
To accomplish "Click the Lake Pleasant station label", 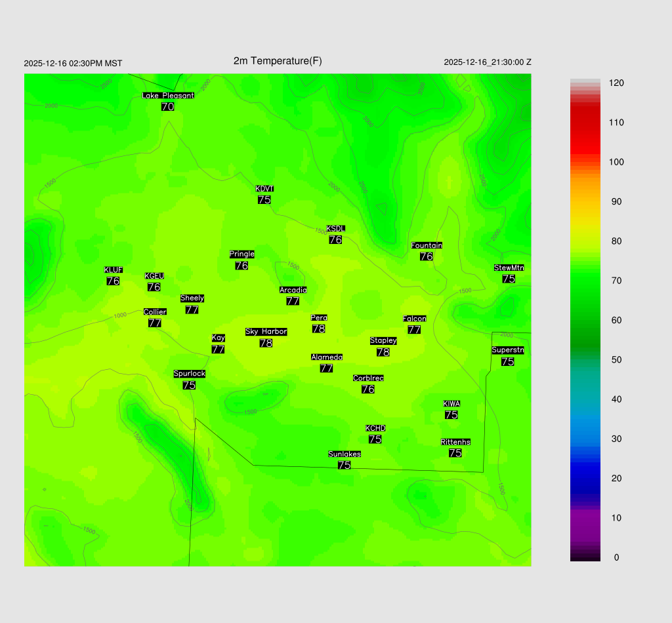I will 168,96.
